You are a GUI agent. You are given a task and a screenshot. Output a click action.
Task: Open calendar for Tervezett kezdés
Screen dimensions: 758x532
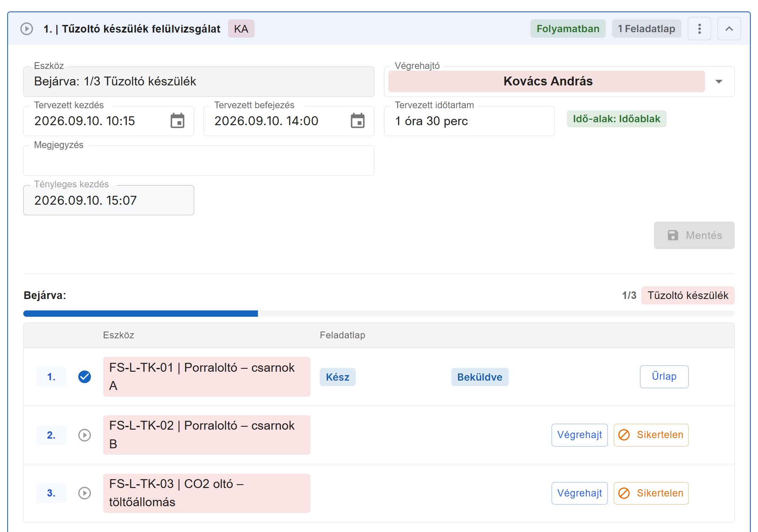coord(177,121)
